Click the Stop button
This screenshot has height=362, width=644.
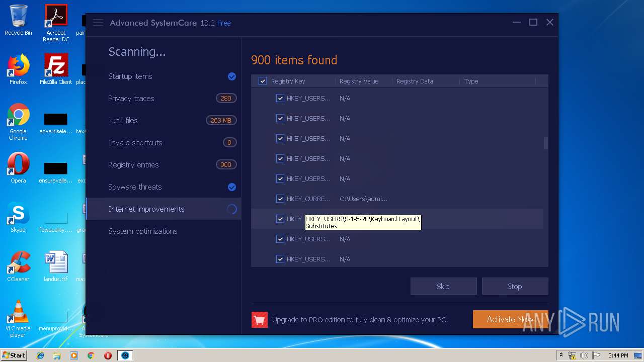coord(515,287)
